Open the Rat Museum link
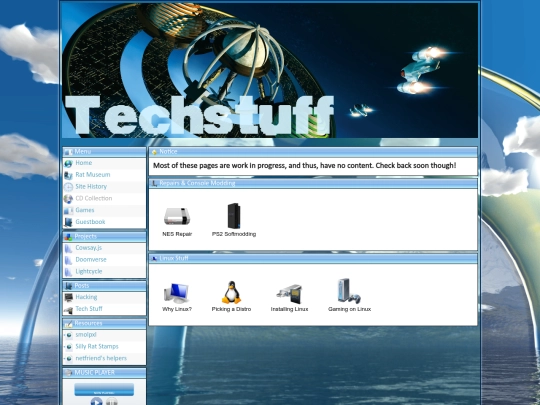Screen dimensions: 540x405 [x=93, y=175]
